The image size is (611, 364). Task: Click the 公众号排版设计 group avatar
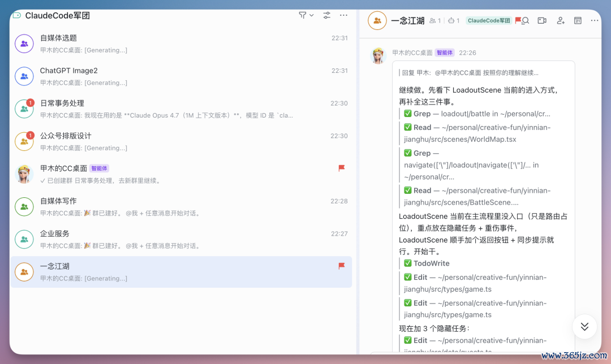24,142
